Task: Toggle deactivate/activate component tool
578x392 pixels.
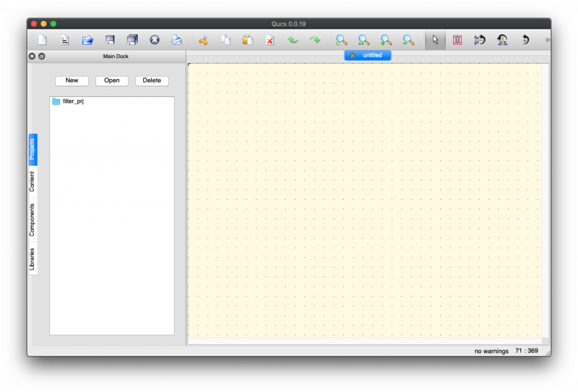Action: 457,40
